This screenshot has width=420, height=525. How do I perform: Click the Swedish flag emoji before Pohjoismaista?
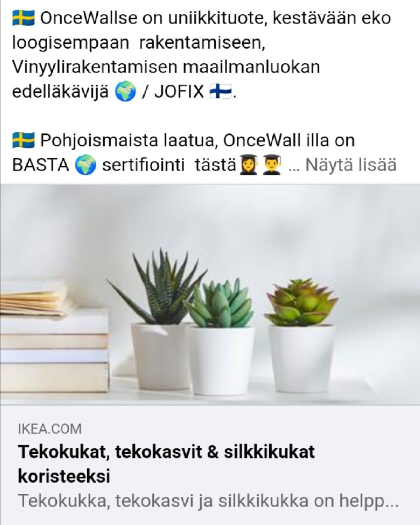[24, 140]
